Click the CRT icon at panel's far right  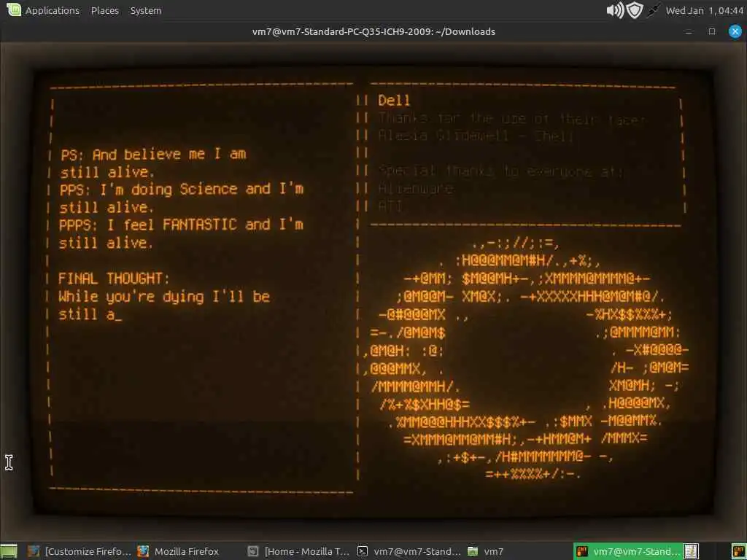(x=738, y=551)
